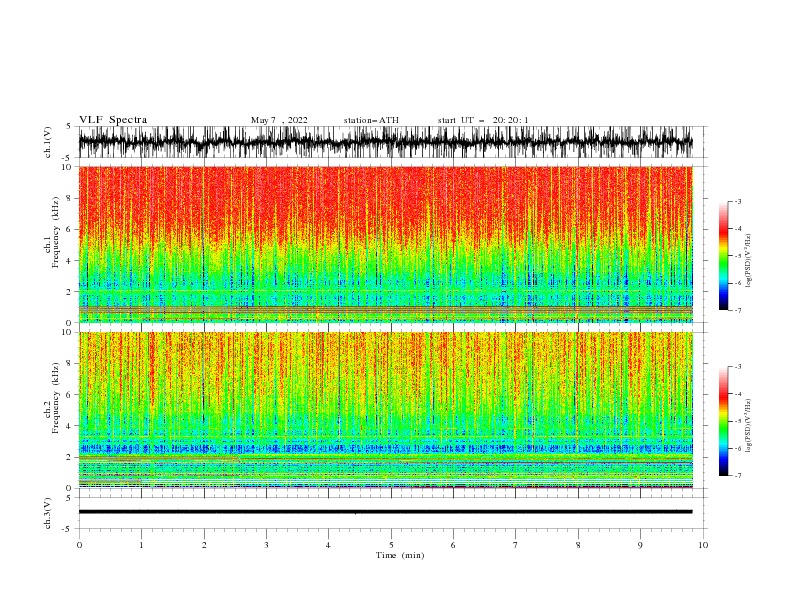Click the ch.1 spectrogram plot
This screenshot has height=612, width=792.
(x=385, y=244)
